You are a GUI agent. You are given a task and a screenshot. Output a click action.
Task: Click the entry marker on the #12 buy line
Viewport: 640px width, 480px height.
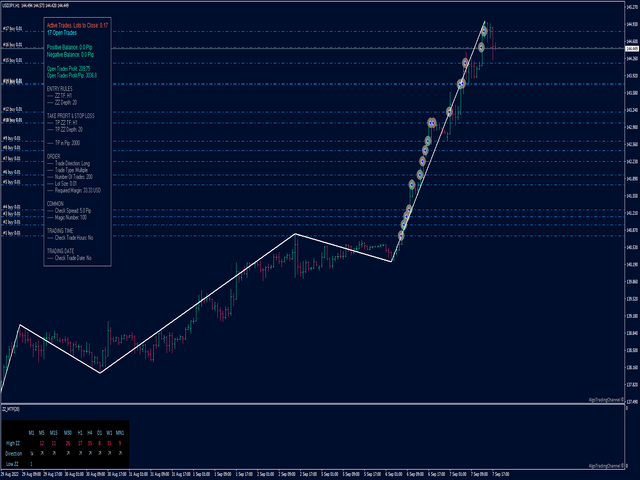449,111
